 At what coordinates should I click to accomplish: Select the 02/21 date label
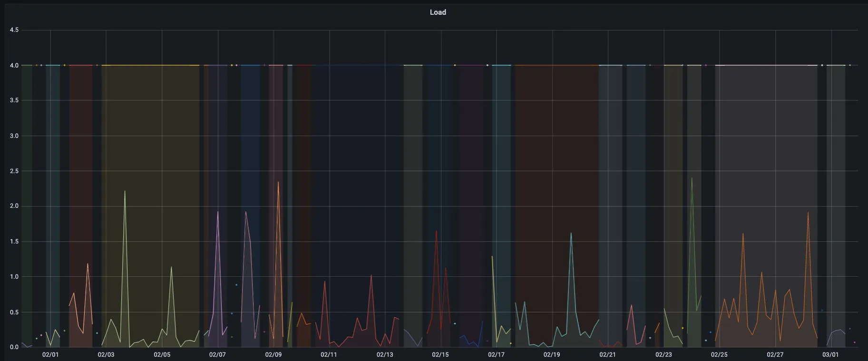(607, 355)
